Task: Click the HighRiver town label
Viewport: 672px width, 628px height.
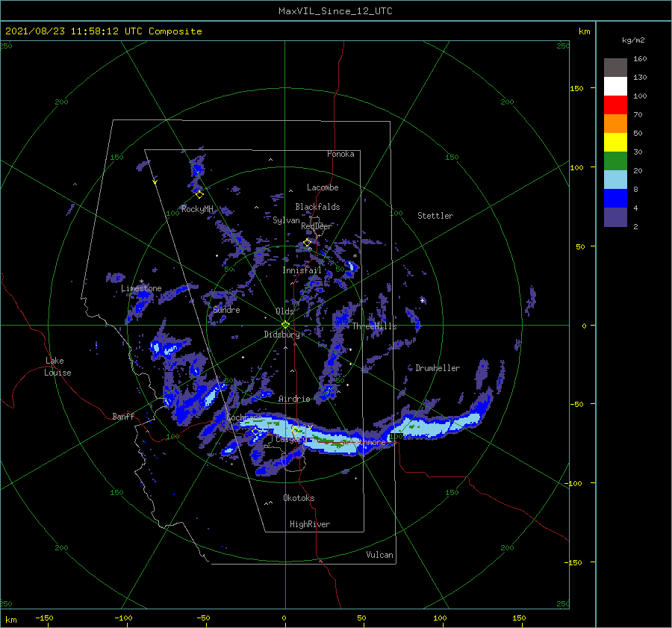Action: coord(310,524)
